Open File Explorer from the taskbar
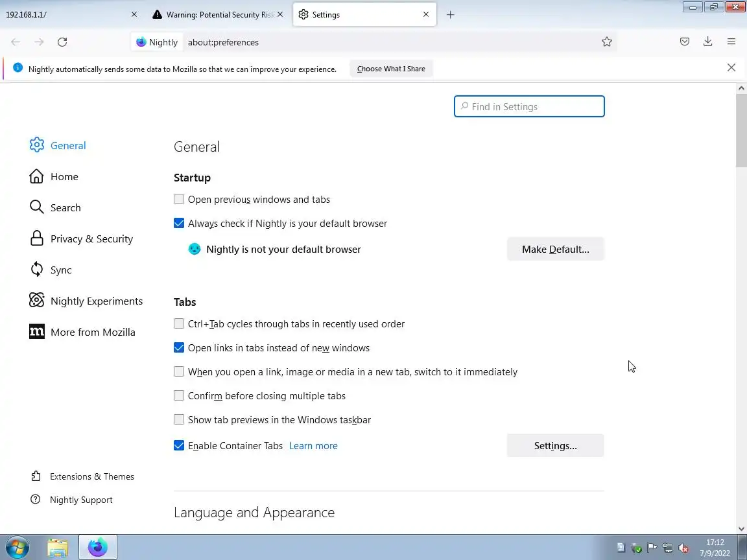Image resolution: width=747 pixels, height=560 pixels. [58, 547]
